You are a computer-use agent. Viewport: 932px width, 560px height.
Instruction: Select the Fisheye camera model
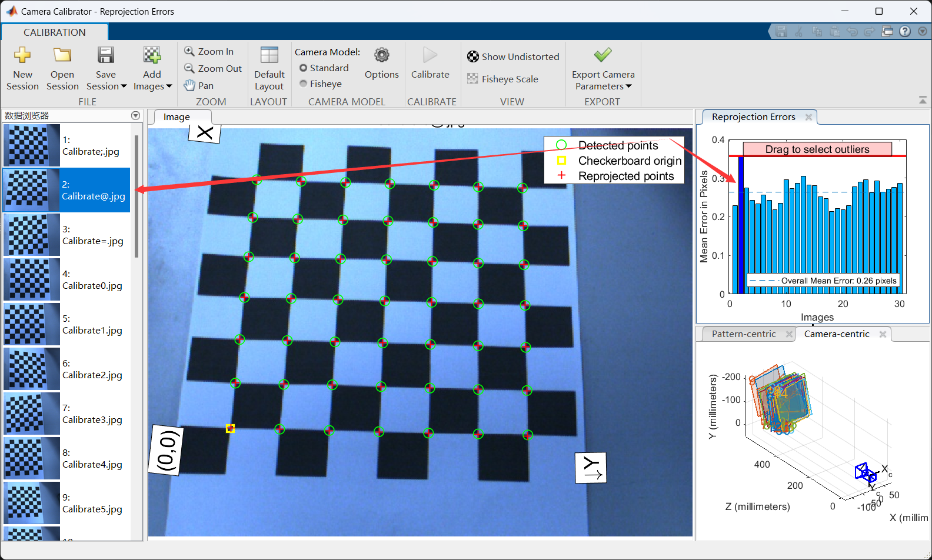tap(321, 84)
